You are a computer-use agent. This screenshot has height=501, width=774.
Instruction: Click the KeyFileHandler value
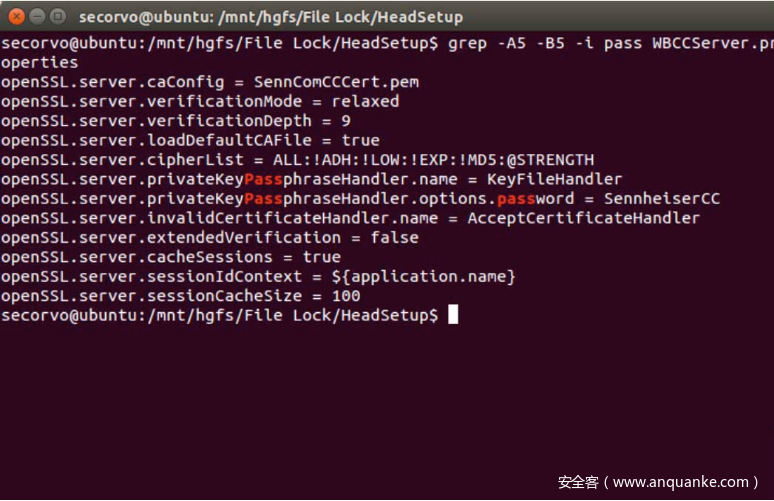[554, 179]
